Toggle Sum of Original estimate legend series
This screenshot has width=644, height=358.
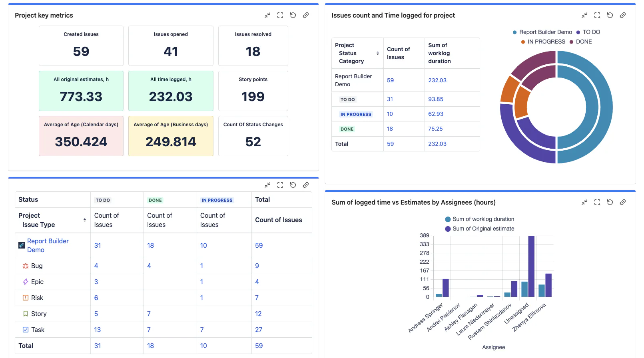pos(480,229)
